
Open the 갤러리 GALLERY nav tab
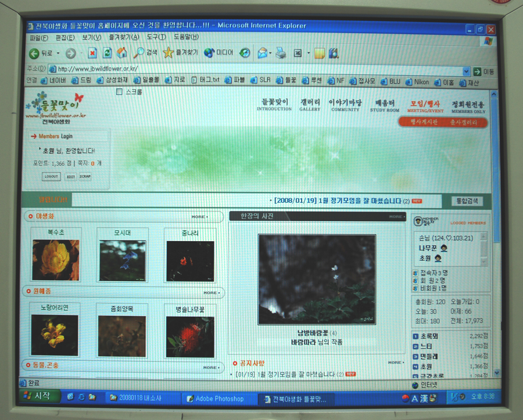tap(310, 105)
